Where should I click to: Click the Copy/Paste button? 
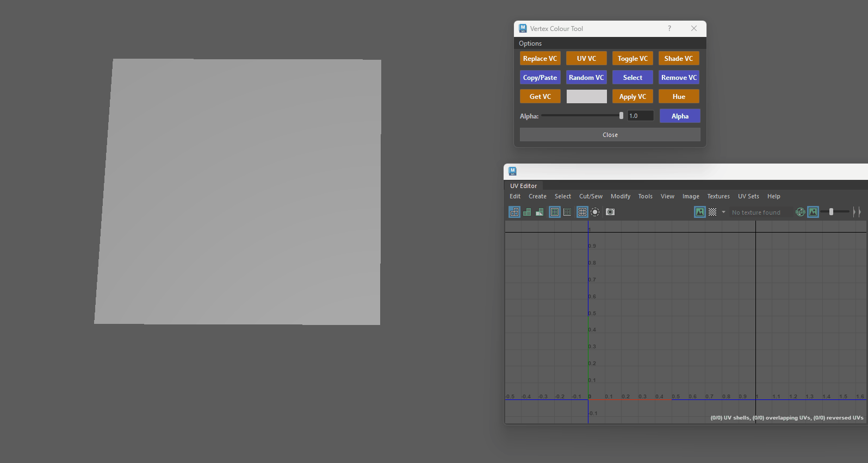pos(540,78)
